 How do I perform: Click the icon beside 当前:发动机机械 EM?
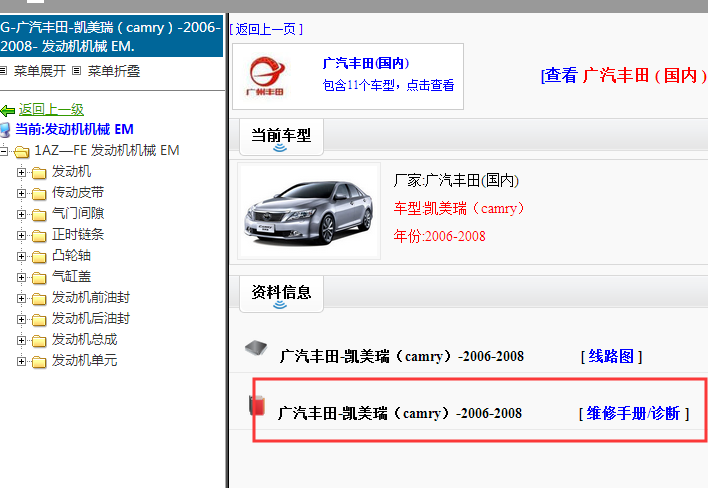tap(5, 130)
